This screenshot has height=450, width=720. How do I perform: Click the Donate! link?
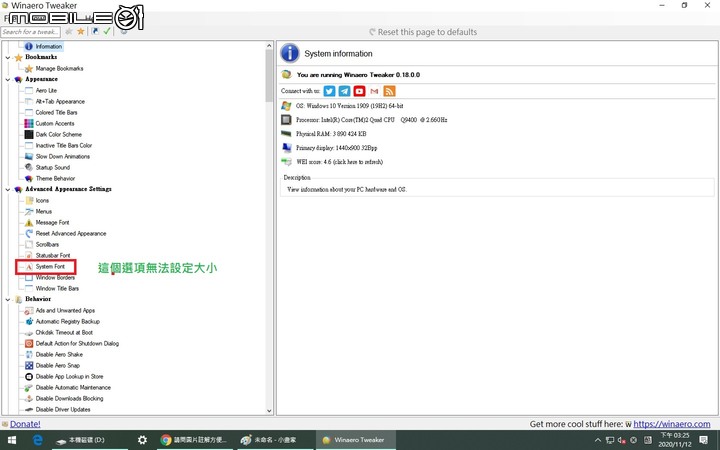click(x=25, y=424)
